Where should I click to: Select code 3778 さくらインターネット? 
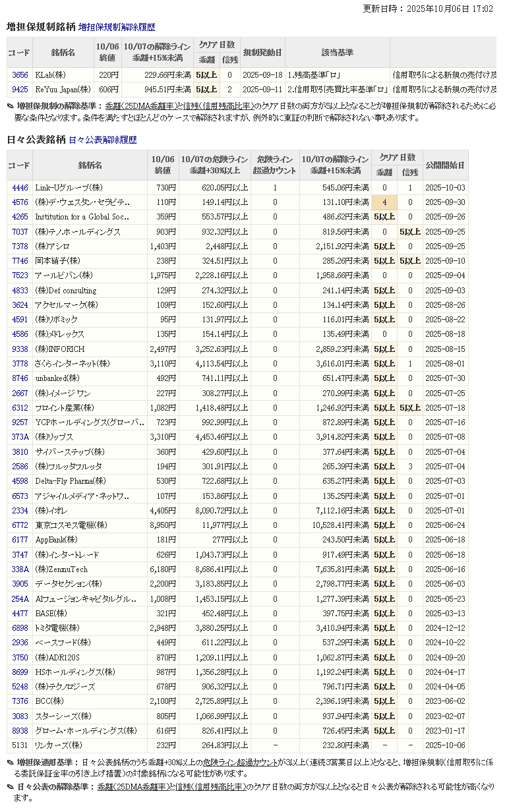click(x=20, y=364)
